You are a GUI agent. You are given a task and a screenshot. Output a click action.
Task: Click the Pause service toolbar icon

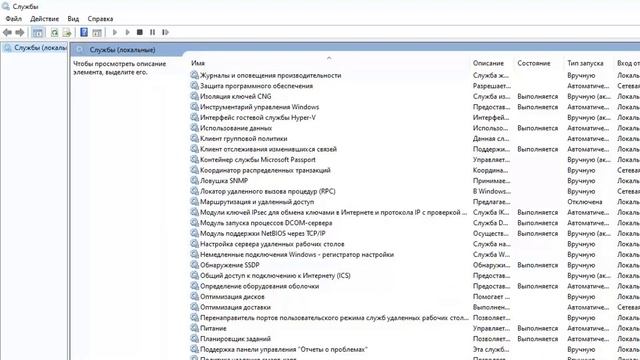[x=152, y=32]
